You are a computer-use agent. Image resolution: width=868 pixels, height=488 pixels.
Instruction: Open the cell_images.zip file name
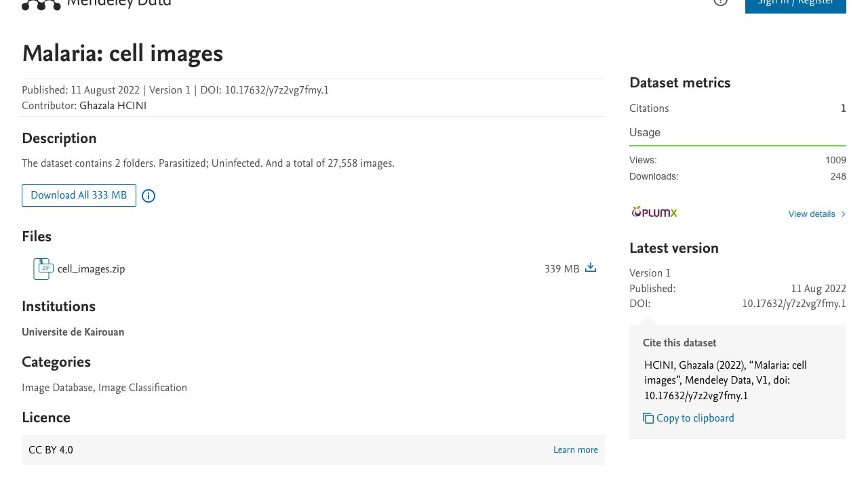pos(91,269)
